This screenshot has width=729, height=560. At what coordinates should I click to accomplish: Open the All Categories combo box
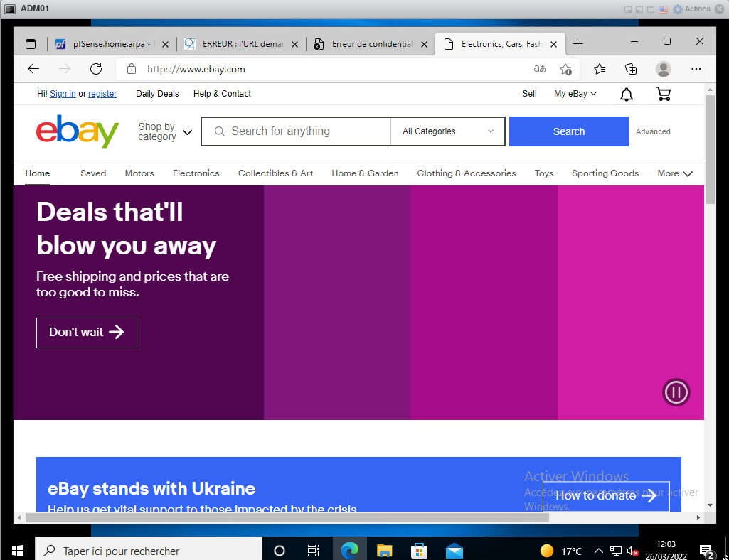click(447, 131)
